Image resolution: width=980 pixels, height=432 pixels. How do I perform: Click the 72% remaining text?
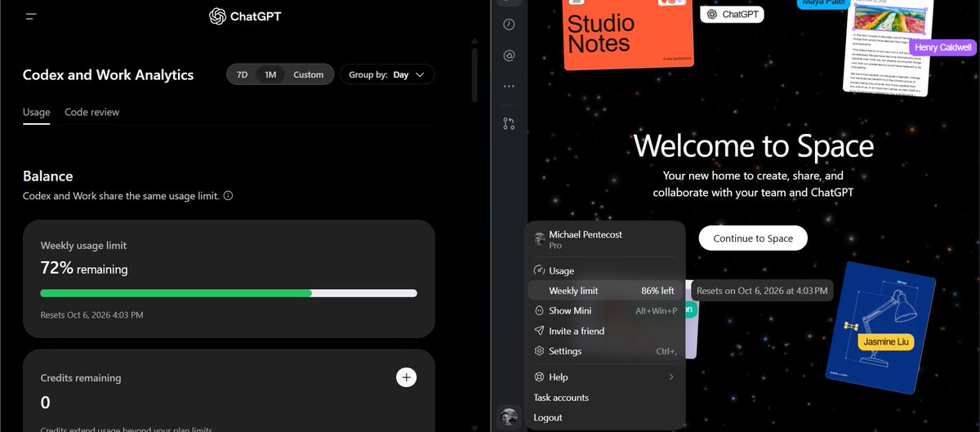pyautogui.click(x=84, y=268)
